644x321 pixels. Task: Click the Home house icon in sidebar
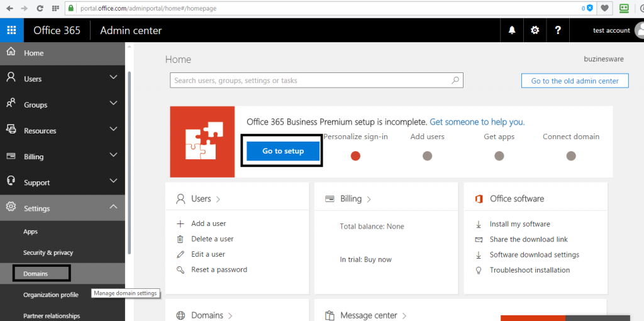[x=11, y=52]
